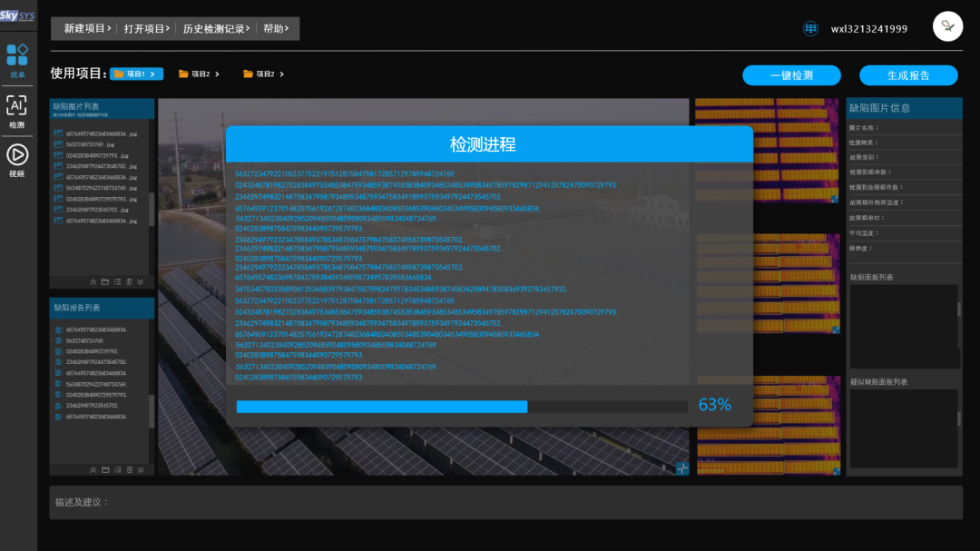
Task: Click the SkySYS logo in top-left corner
Action: [17, 15]
